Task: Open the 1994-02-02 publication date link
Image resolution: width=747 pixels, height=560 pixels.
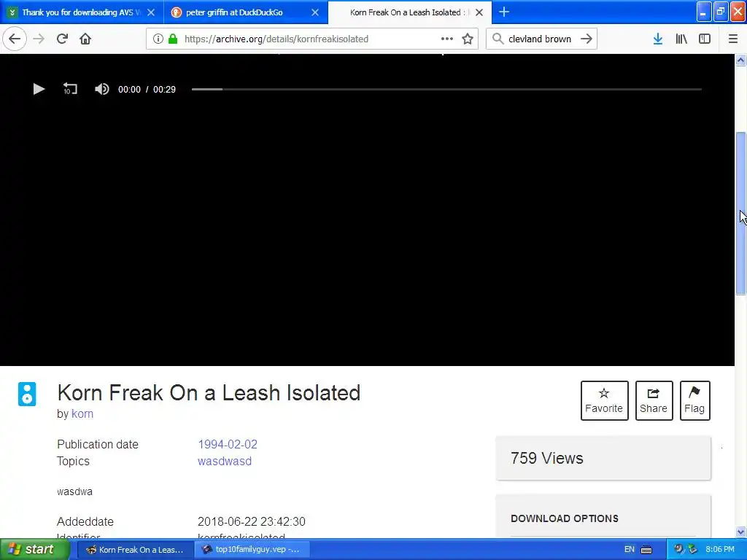Action: (x=228, y=444)
